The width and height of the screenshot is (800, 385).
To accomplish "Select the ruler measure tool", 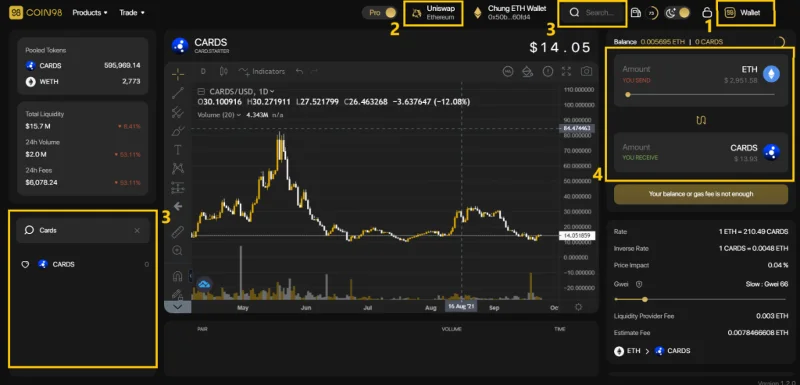I will coord(178,232).
